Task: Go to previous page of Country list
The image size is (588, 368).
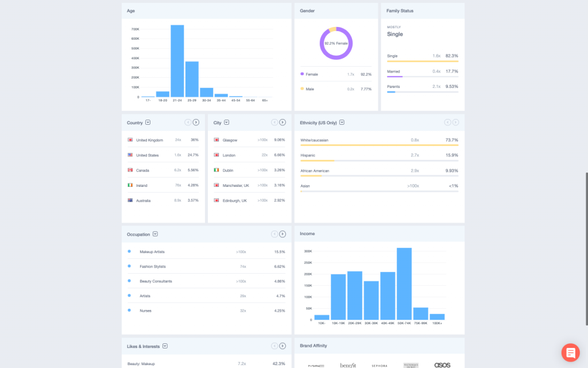Action: (x=188, y=122)
